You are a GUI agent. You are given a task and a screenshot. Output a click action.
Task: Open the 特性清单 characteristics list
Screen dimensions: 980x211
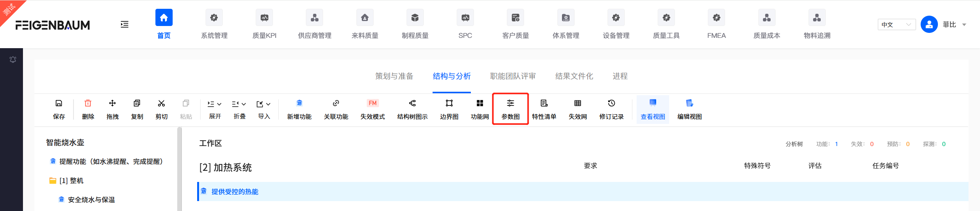544,109
